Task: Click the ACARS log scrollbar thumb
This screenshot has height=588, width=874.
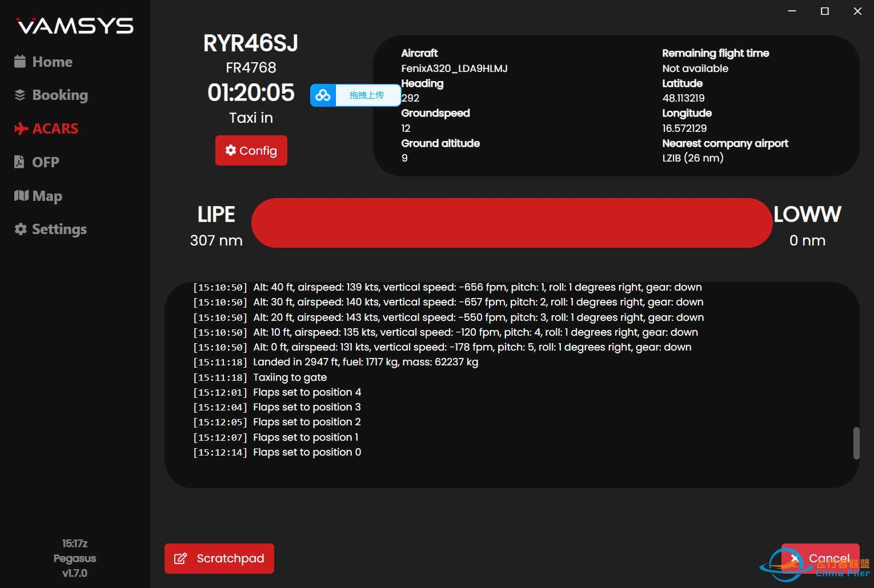Action: [856, 443]
